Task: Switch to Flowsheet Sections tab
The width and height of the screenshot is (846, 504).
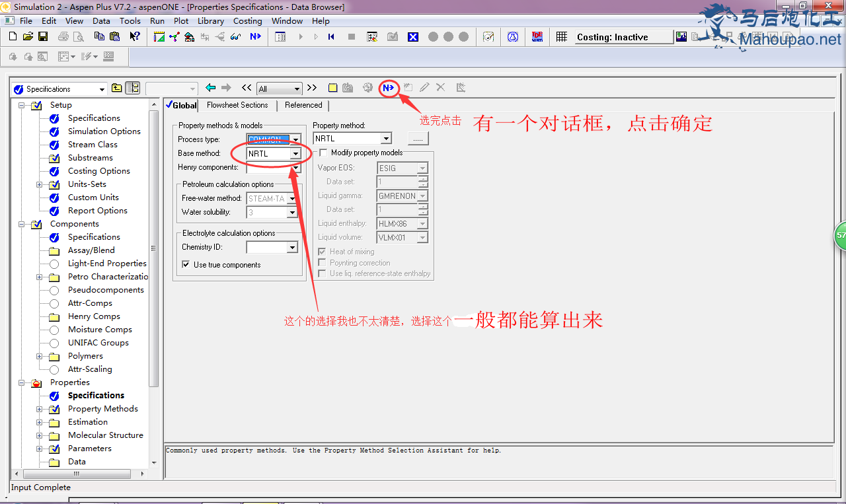Action: (237, 105)
